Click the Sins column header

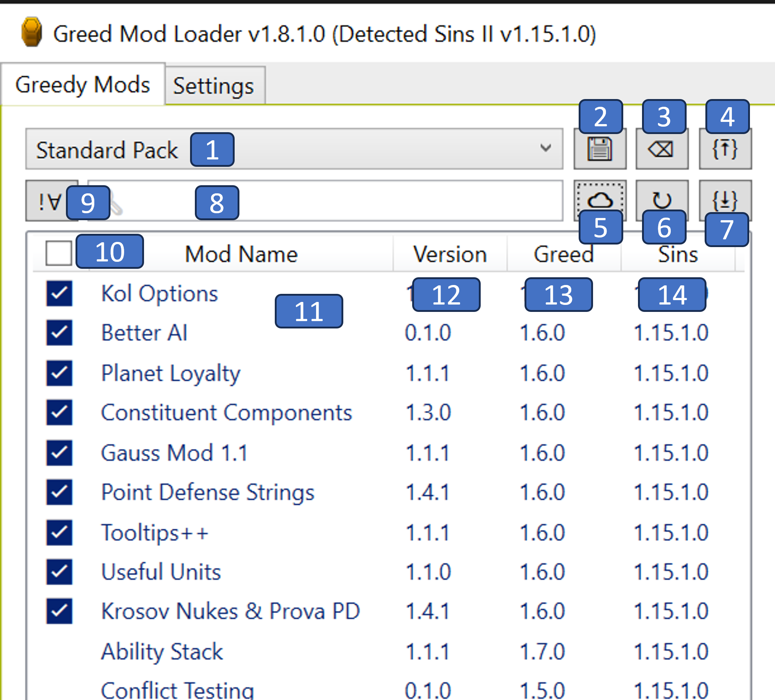click(x=678, y=254)
